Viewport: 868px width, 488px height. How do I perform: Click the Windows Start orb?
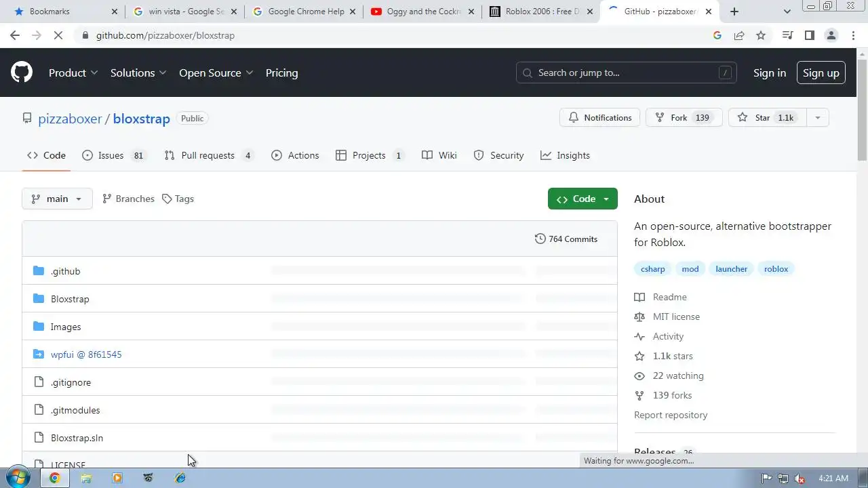coord(17,478)
